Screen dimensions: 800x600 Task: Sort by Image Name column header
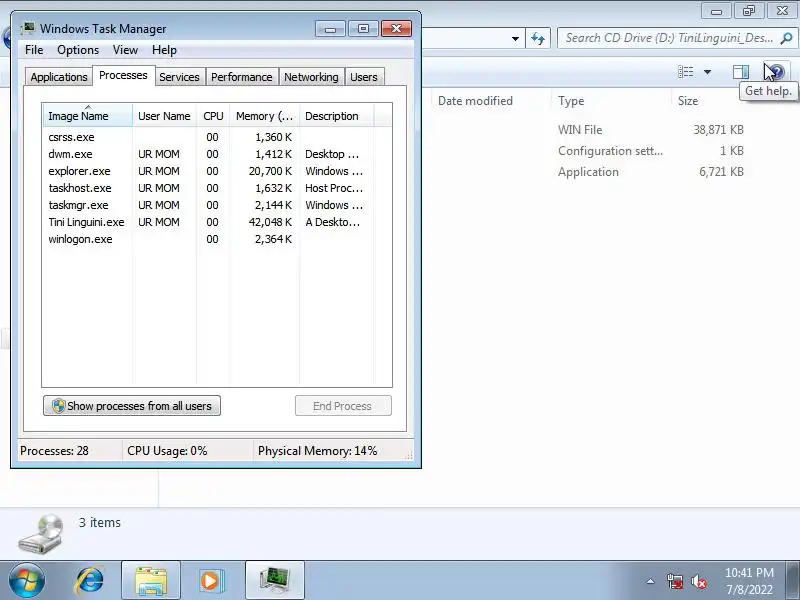(88, 116)
